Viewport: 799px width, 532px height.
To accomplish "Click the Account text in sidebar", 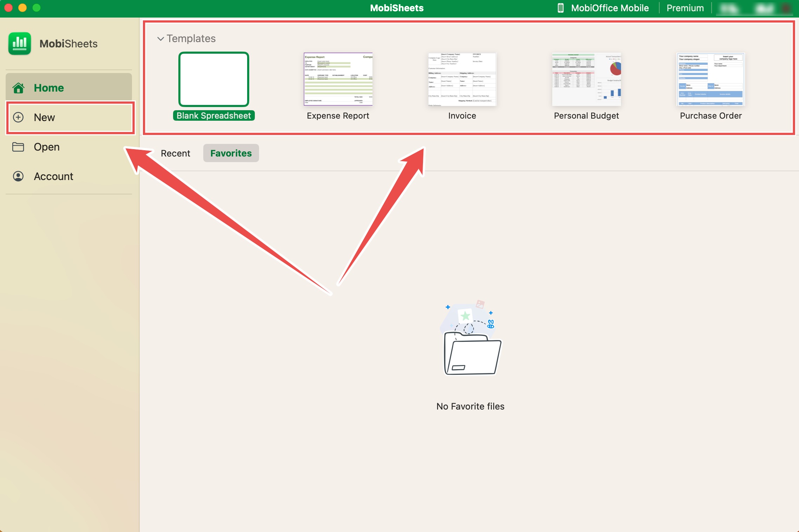I will [53, 176].
